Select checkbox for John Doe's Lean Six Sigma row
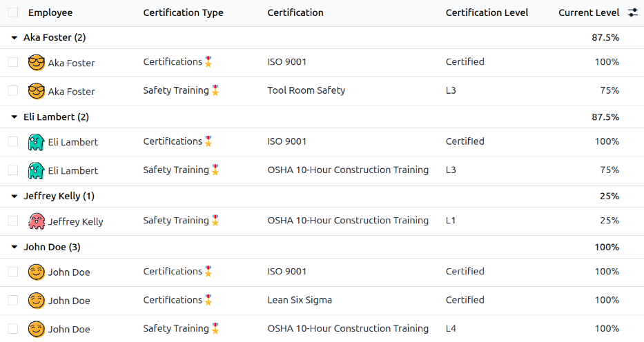 pyautogui.click(x=13, y=300)
